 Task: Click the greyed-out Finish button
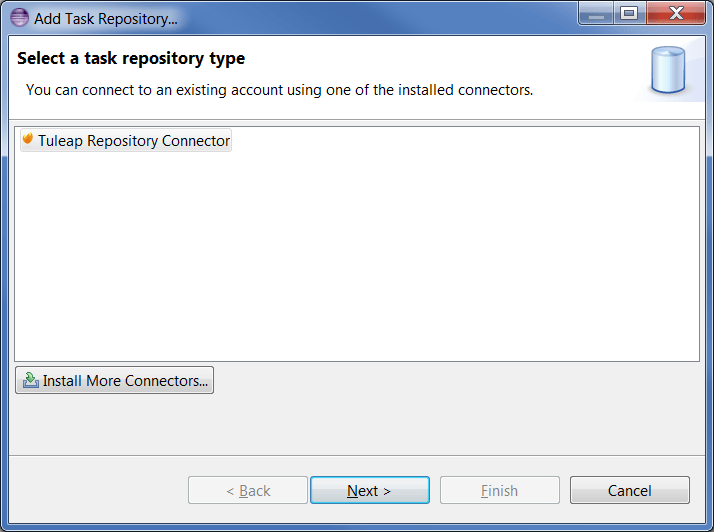(499, 490)
